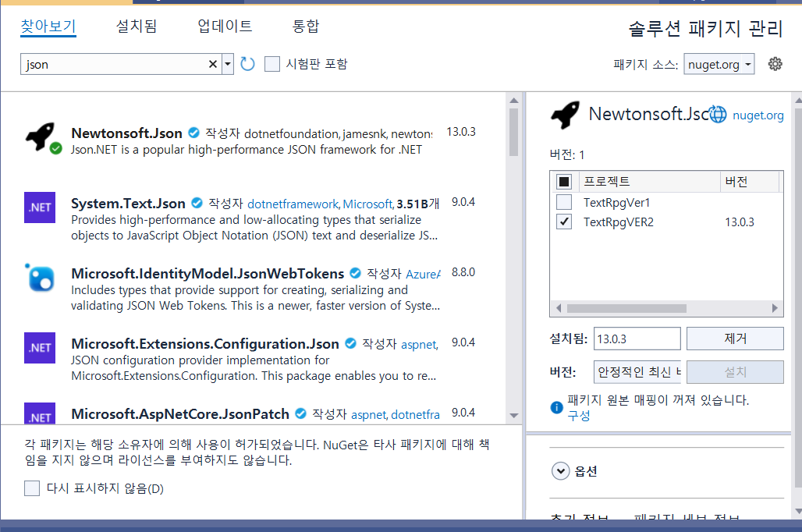The image size is (802, 532).
Task: Click the 설치 install button
Action: pyautogui.click(x=735, y=372)
